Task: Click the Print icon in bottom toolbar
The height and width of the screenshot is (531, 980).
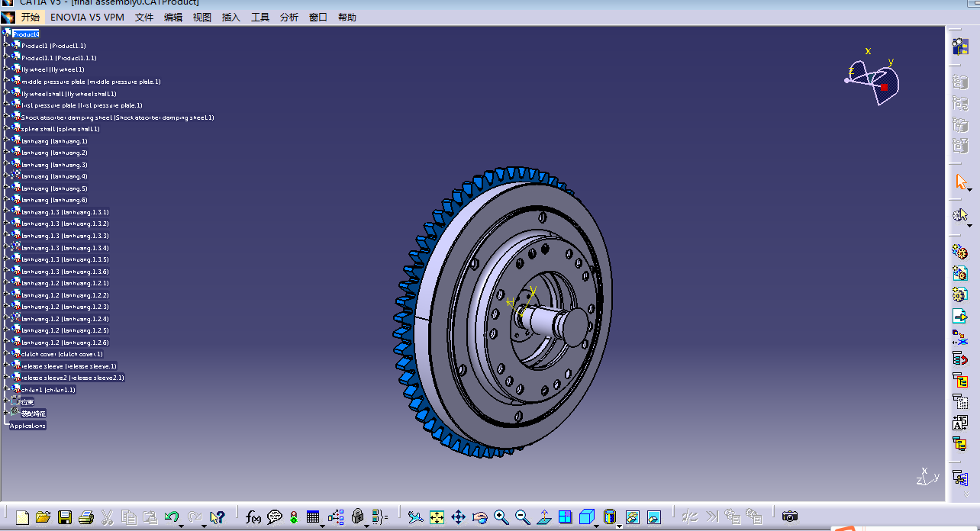Action: [x=86, y=517]
